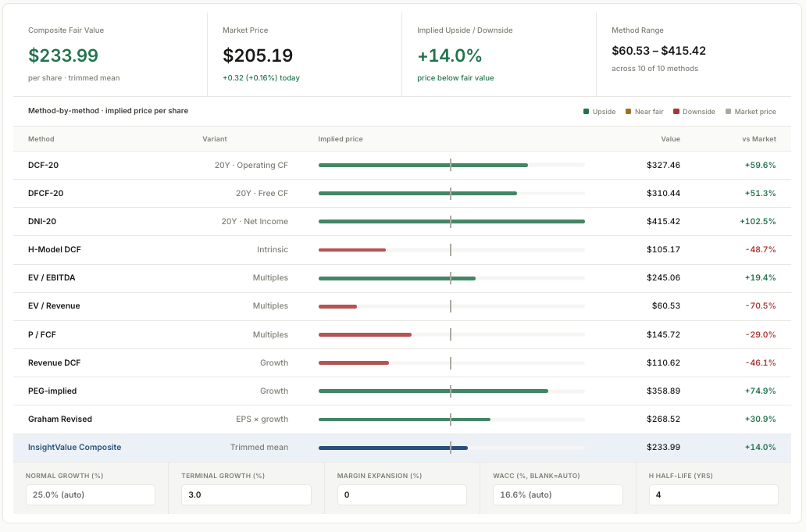
Task: Click the $310.44 value cell
Action: click(x=663, y=193)
